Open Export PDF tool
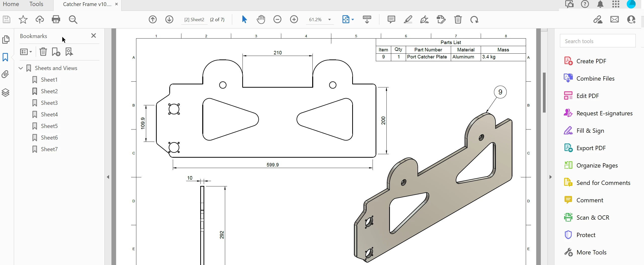The width and height of the screenshot is (644, 265). click(x=585, y=148)
